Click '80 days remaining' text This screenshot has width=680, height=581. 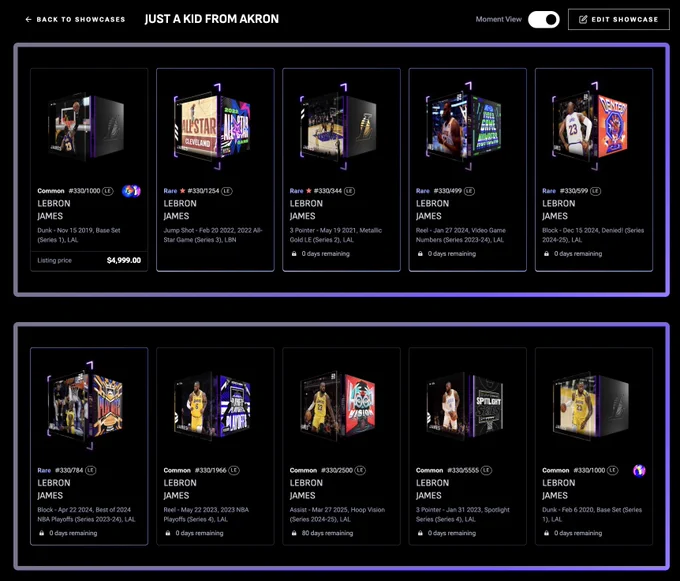coord(327,533)
